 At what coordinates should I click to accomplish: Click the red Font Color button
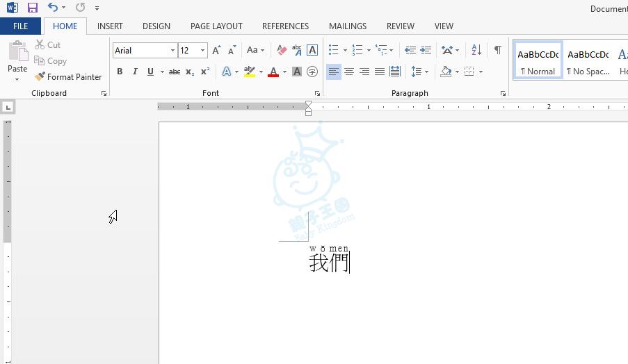click(x=273, y=72)
